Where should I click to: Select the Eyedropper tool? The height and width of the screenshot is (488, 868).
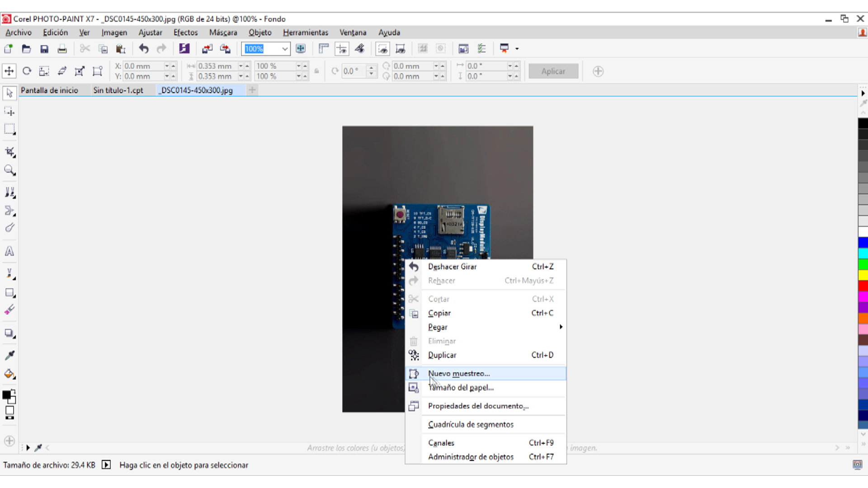click(9, 355)
